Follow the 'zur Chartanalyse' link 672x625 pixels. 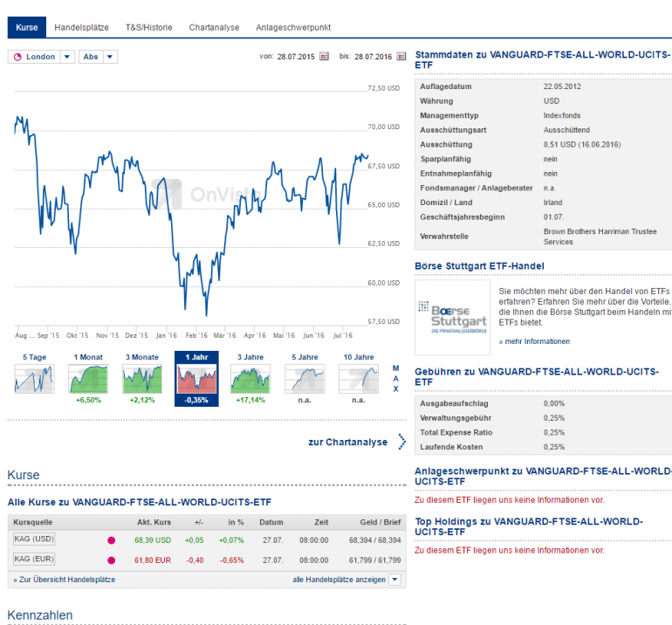pos(347,442)
